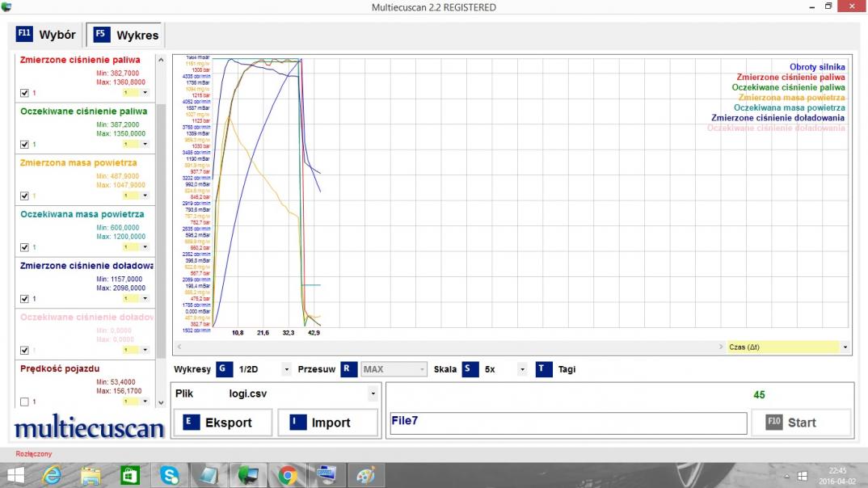
Task: Open the logi.csv Plik dropdown
Action: point(373,393)
